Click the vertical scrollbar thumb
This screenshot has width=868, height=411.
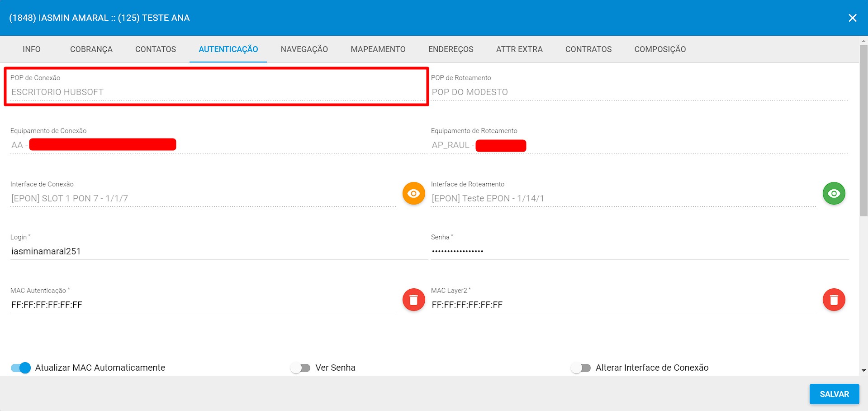[x=863, y=131]
